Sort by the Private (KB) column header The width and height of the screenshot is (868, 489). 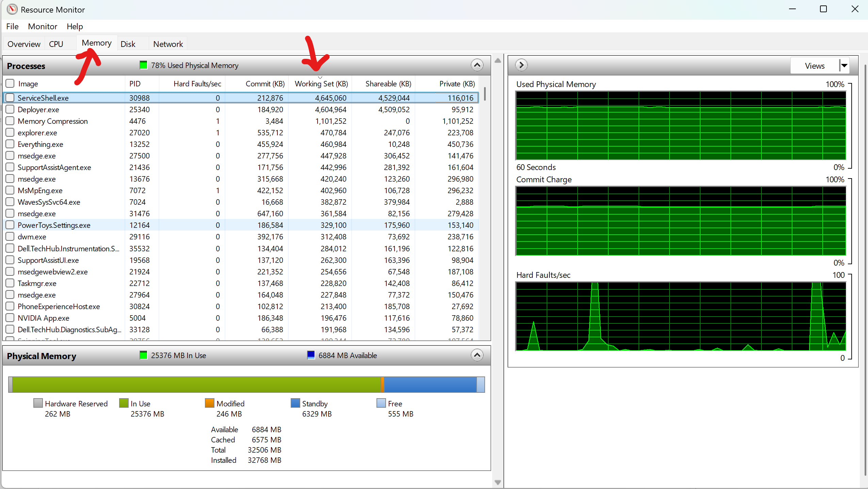tap(457, 84)
